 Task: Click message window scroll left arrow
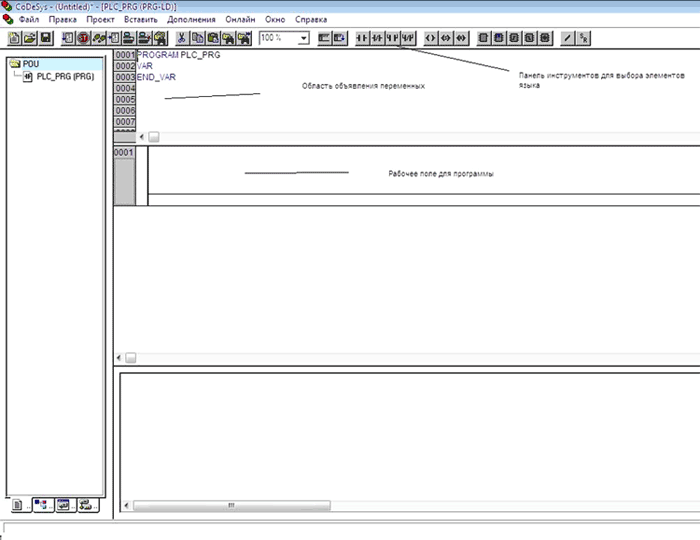(126, 506)
